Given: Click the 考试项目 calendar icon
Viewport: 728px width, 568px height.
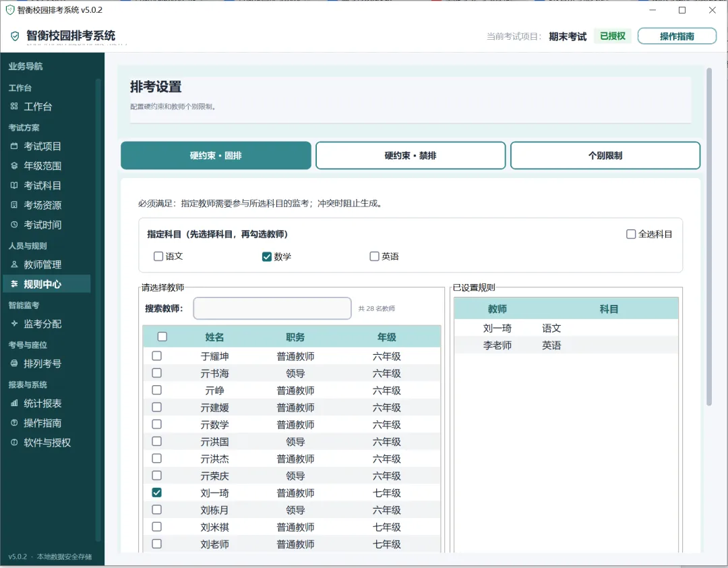Looking at the screenshot, I should coord(14,146).
